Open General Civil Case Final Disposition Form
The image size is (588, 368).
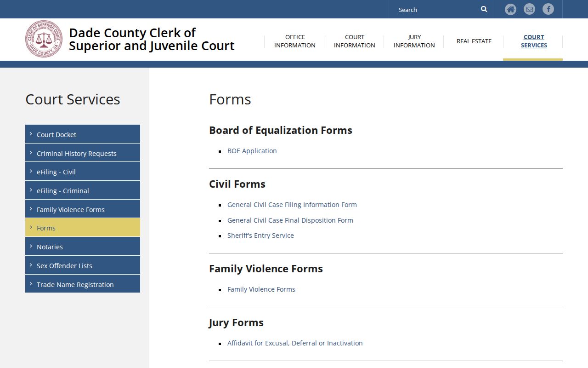[290, 220]
